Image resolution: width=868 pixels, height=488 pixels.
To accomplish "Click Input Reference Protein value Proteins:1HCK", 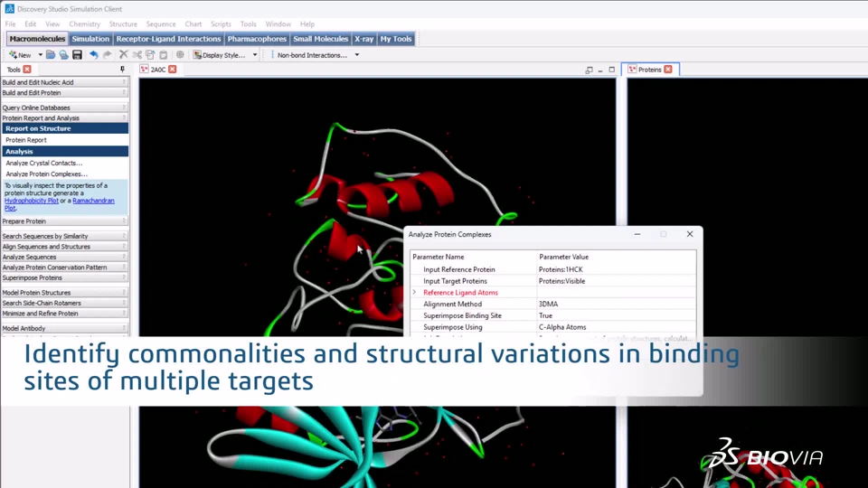I will point(561,269).
